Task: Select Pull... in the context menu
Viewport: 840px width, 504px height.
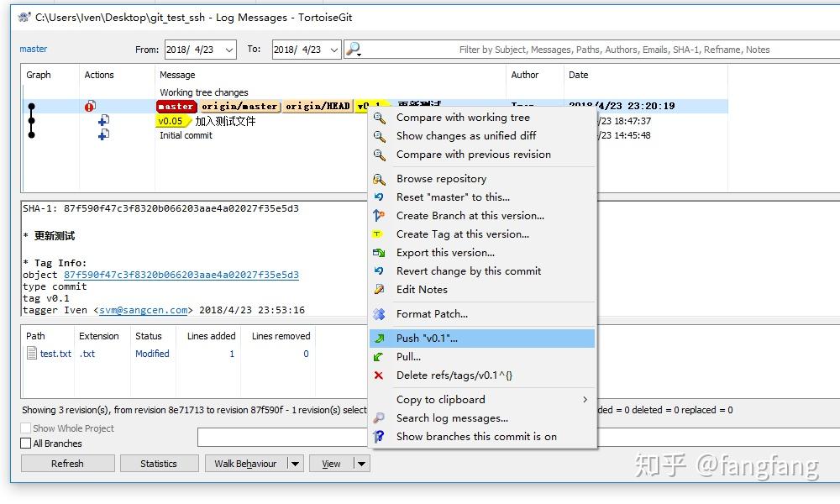Action: coord(482,357)
